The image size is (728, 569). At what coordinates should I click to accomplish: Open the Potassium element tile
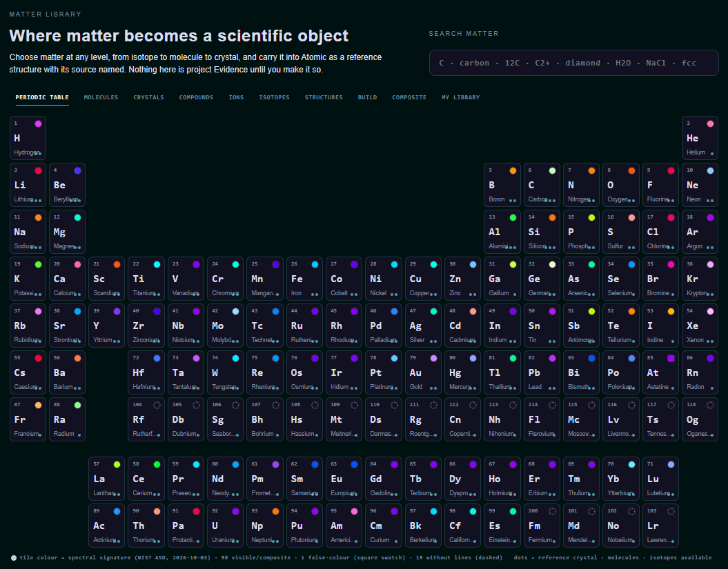28,279
